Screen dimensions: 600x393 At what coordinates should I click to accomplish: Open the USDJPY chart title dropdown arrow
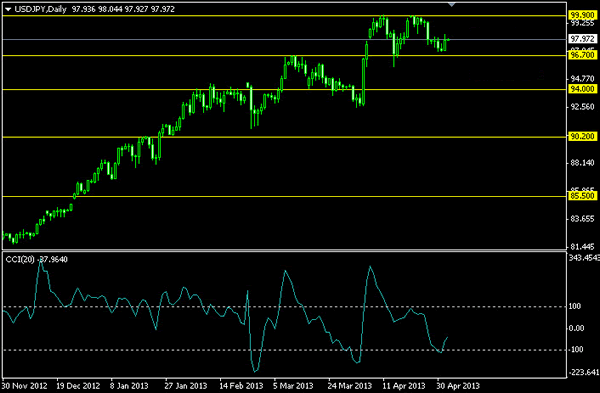point(8,10)
